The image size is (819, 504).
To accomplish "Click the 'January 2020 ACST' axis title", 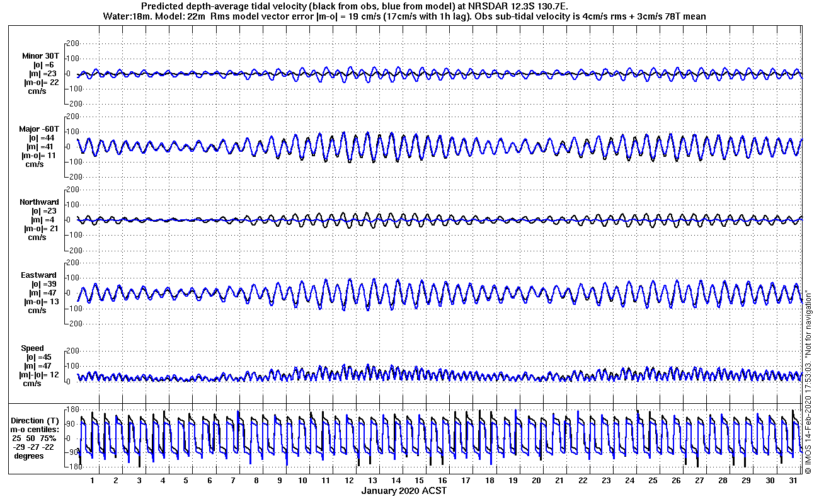I will click(404, 490).
